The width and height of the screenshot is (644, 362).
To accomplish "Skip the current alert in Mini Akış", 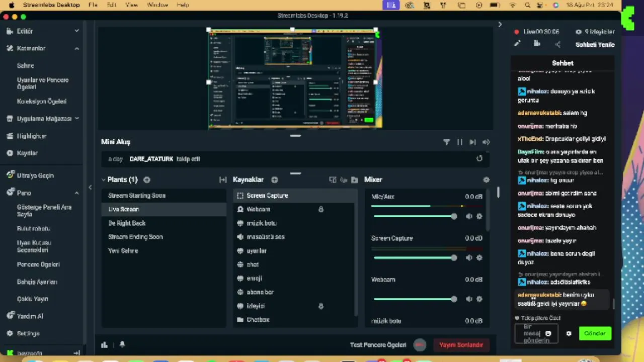I will click(x=472, y=142).
